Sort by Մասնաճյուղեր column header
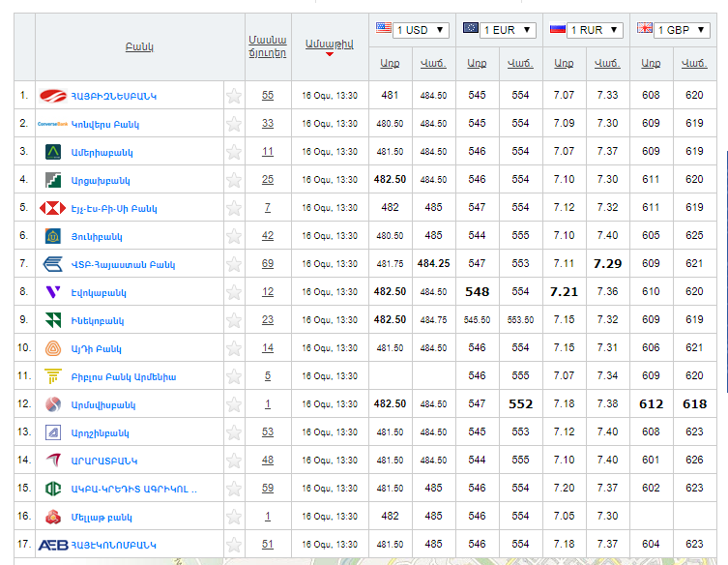 (x=268, y=46)
